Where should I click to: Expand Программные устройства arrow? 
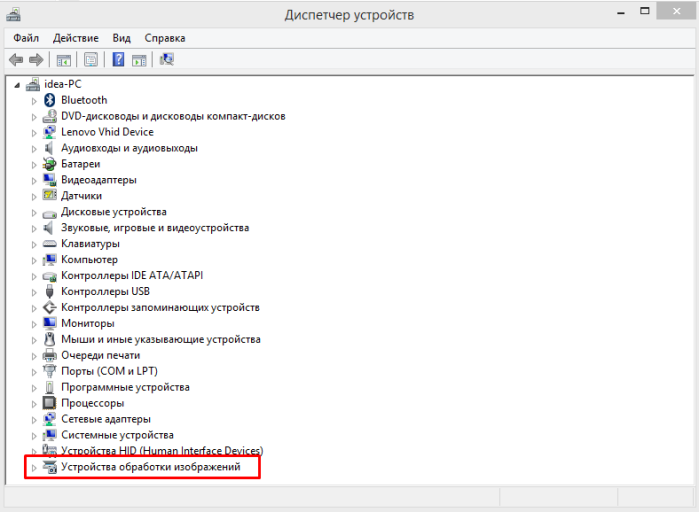coord(34,388)
